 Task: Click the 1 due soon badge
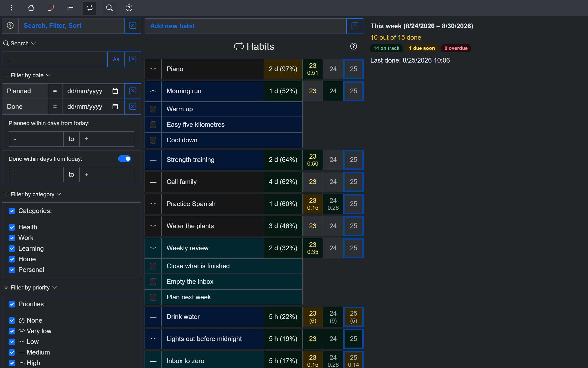pos(422,48)
